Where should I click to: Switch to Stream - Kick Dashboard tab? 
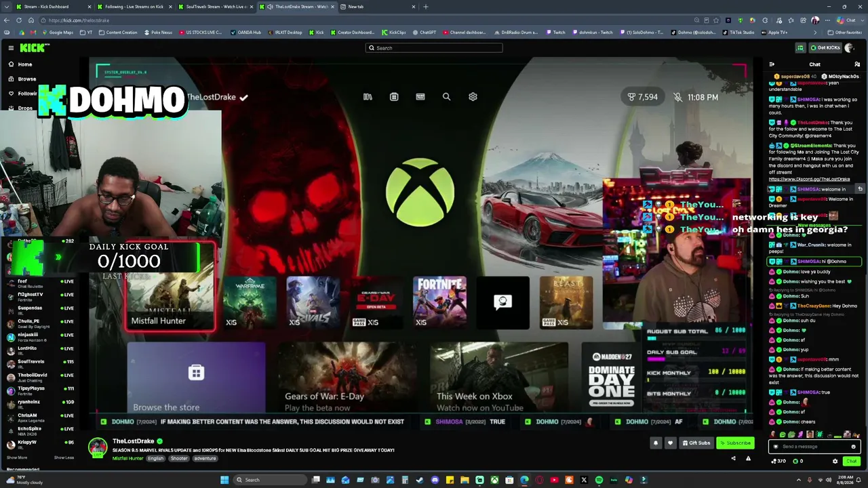[54, 7]
